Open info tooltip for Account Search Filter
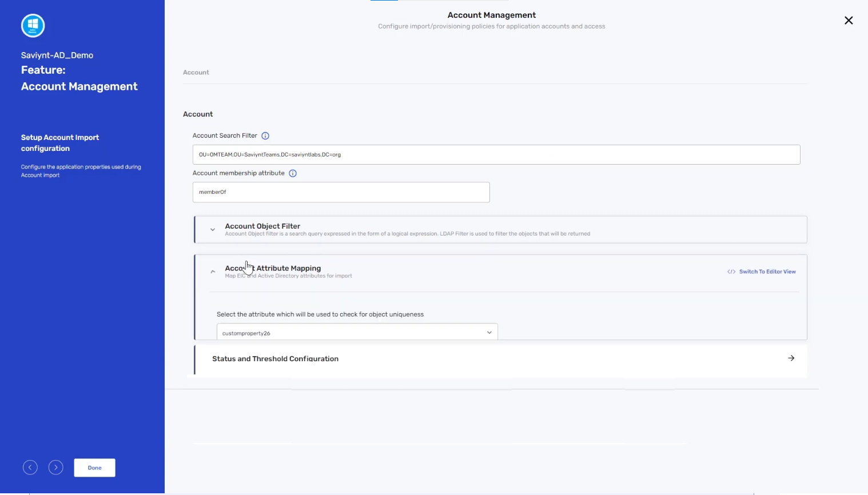868x495 pixels. click(265, 136)
